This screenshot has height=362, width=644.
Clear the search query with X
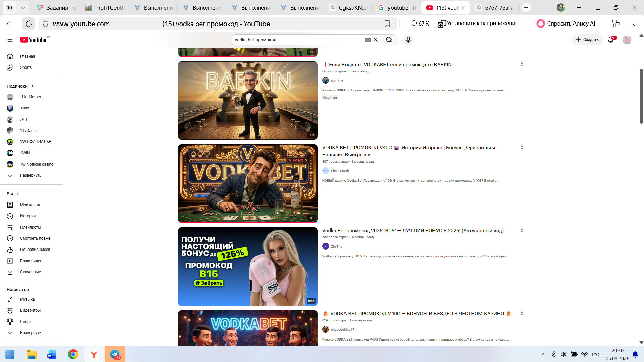(x=376, y=40)
